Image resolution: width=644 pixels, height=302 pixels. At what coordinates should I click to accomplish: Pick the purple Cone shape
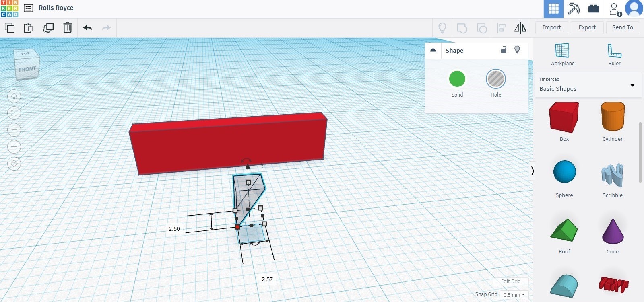click(x=613, y=231)
